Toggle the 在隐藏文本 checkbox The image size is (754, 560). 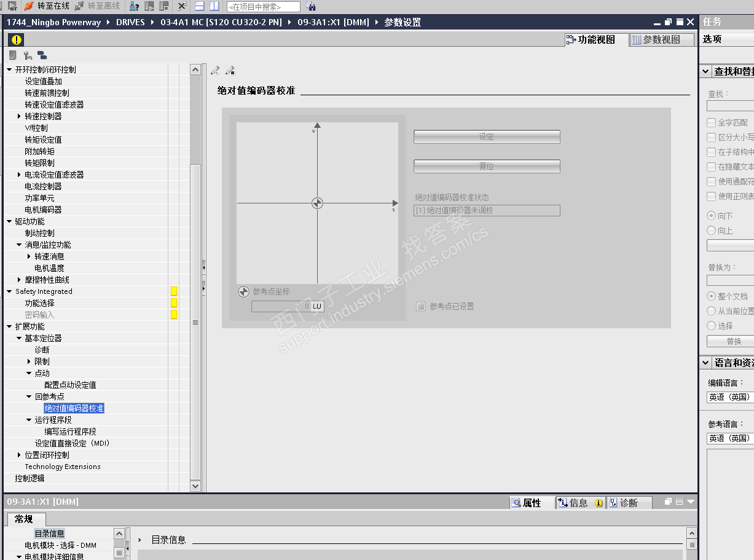click(x=712, y=167)
